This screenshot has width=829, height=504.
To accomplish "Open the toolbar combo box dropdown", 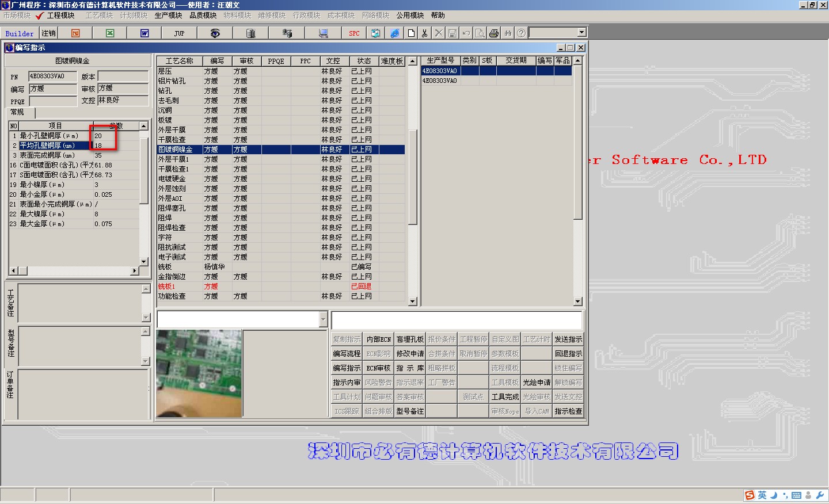I will [581, 33].
